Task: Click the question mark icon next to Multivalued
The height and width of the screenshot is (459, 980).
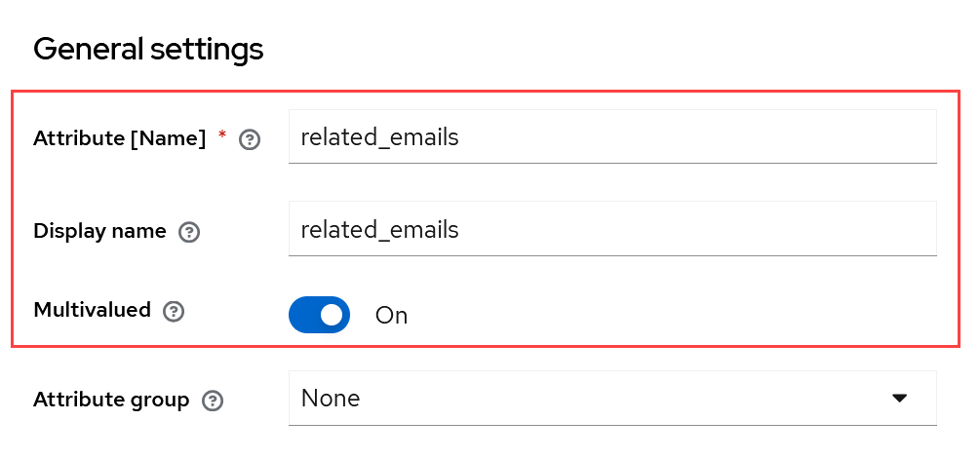Action: click(174, 312)
